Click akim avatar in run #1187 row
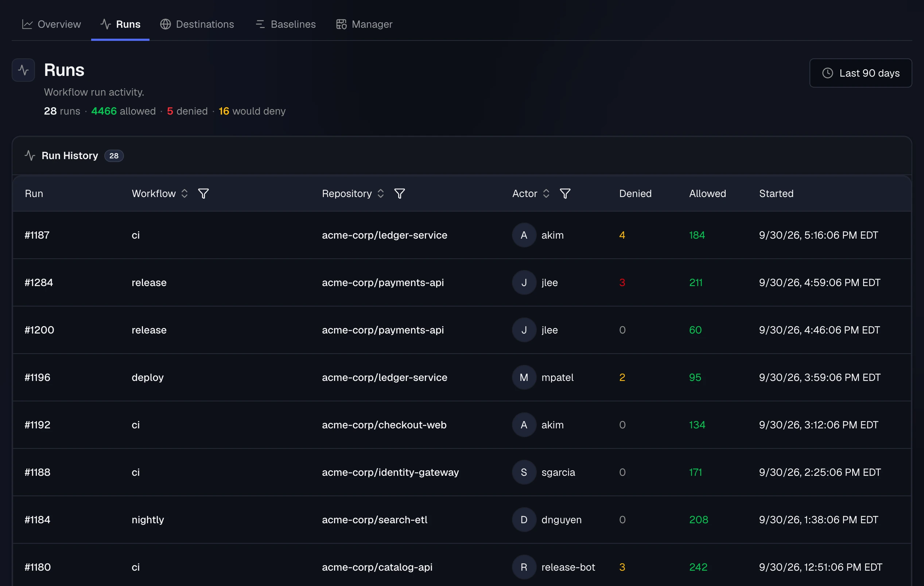 524,235
